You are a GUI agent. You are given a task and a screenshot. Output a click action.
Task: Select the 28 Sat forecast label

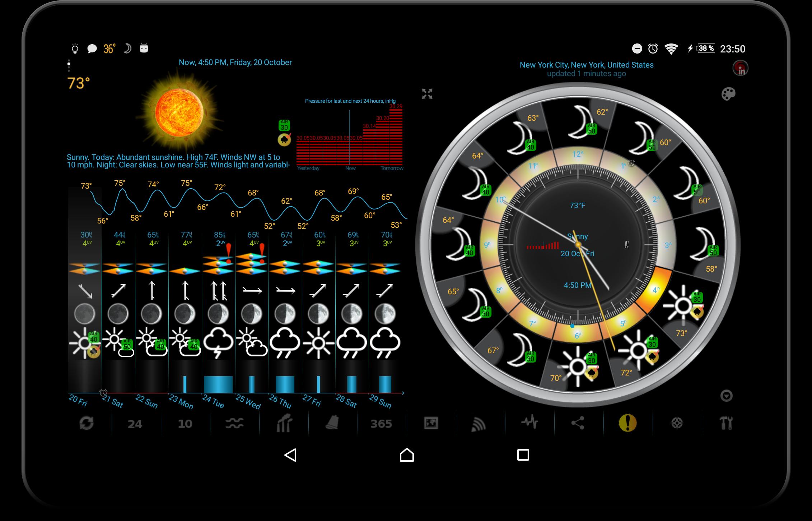346,401
